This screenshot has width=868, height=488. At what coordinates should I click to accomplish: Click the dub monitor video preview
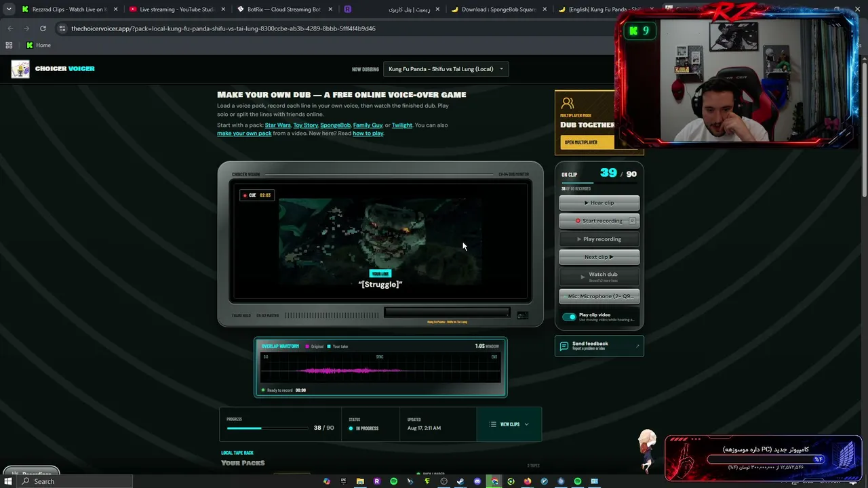[380, 243]
